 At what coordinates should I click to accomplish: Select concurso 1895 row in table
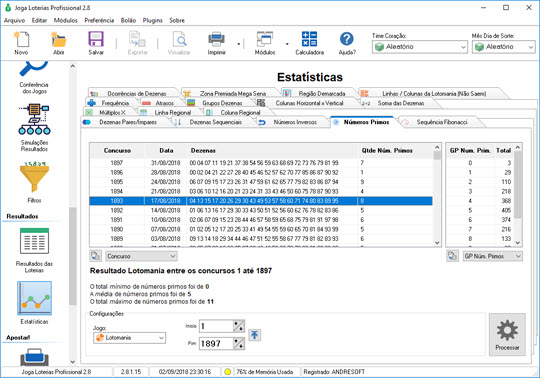(x=261, y=182)
